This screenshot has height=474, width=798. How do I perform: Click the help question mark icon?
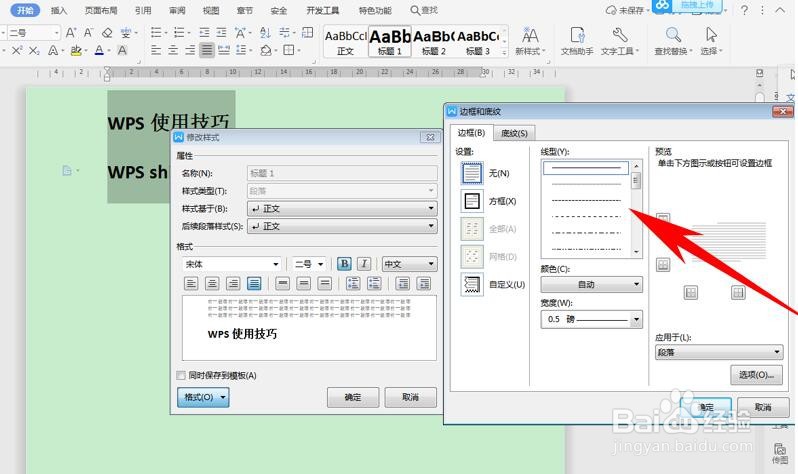coord(744,10)
